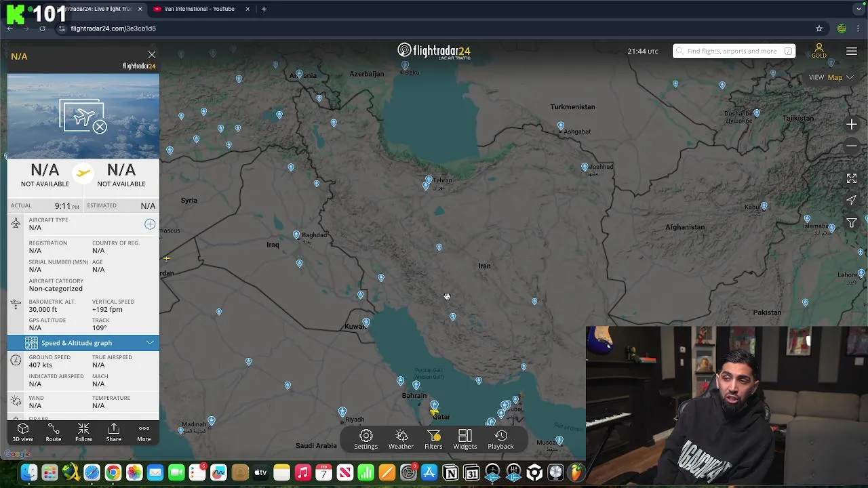Open the More options in flight panel
This screenshot has height=488, width=868.
coord(144,432)
